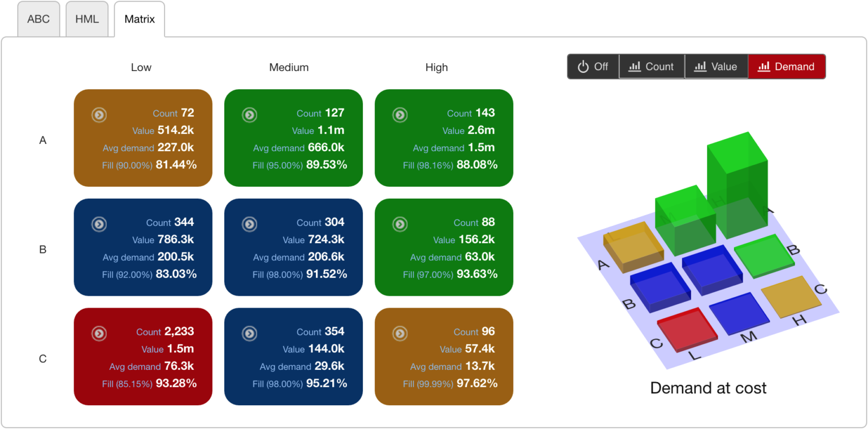Expand details for the B-Low segment

[x=98, y=224]
